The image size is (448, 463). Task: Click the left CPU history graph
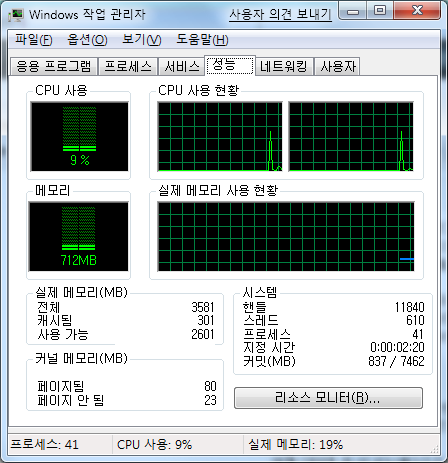(220, 137)
